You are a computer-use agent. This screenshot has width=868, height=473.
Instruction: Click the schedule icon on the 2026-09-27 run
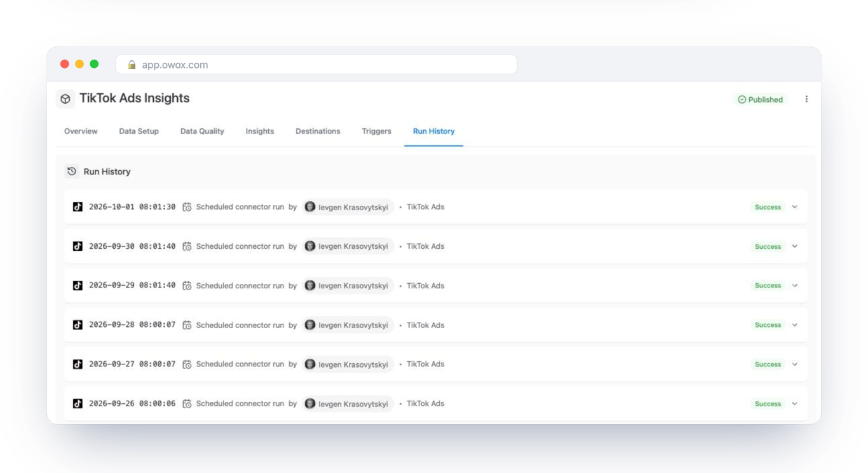(x=187, y=364)
